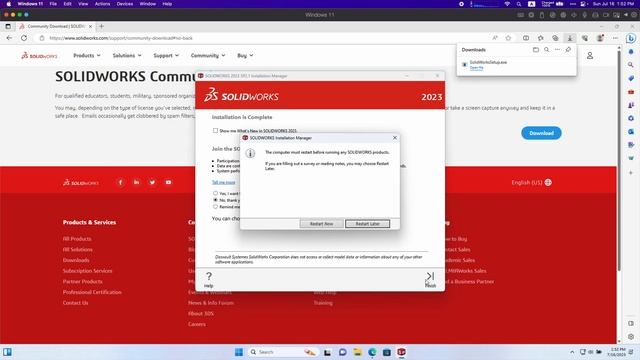Open the All Products footer link
The image size is (640, 360).
click(77, 239)
